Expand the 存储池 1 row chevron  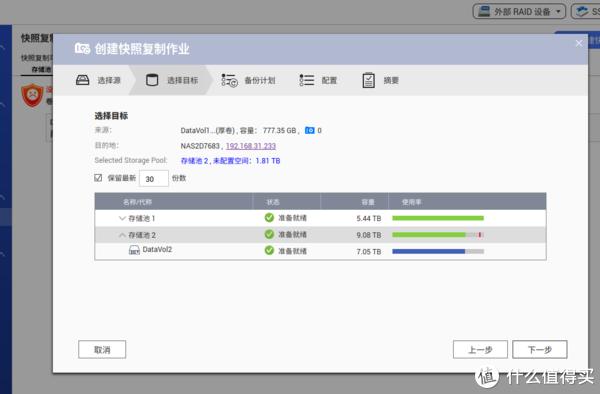pyautogui.click(x=122, y=218)
